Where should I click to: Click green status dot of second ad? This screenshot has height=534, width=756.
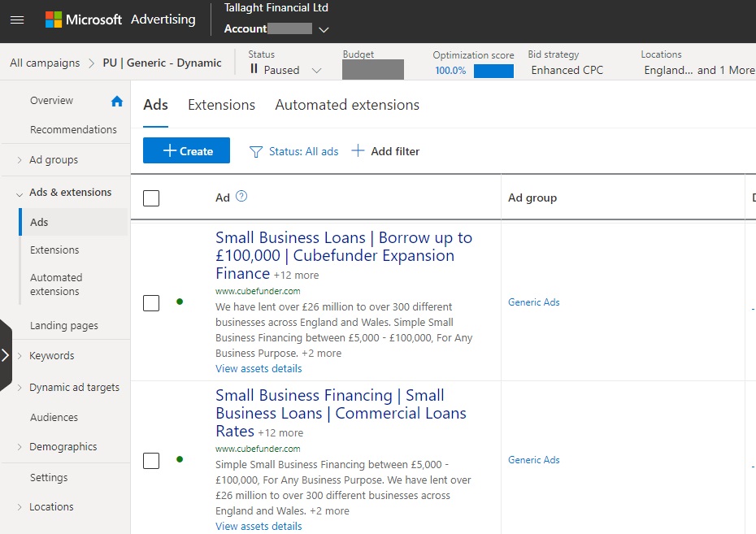click(180, 459)
